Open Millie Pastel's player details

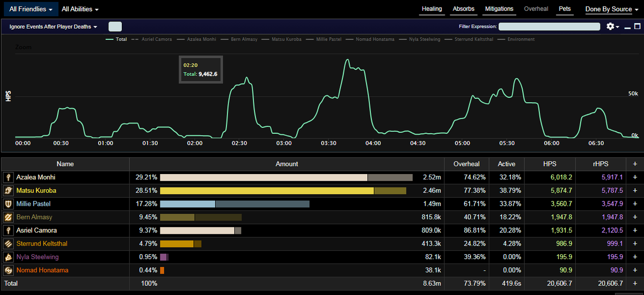(x=33, y=204)
